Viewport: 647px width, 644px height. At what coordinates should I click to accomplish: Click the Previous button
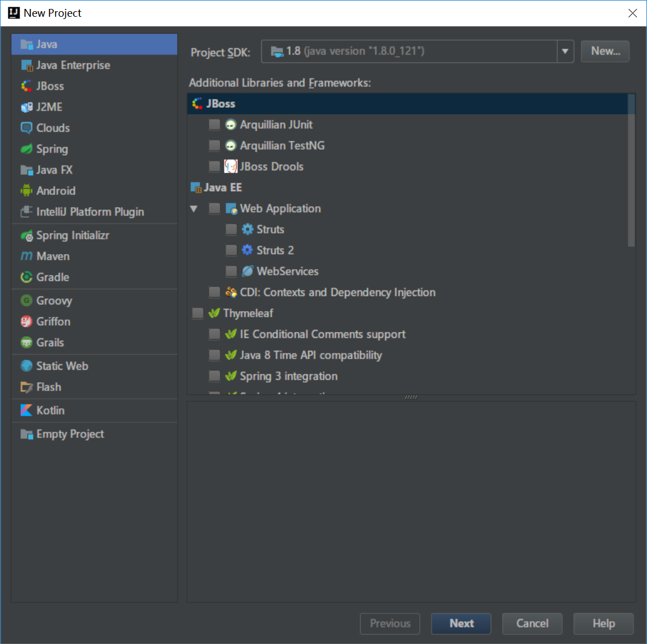click(390, 623)
